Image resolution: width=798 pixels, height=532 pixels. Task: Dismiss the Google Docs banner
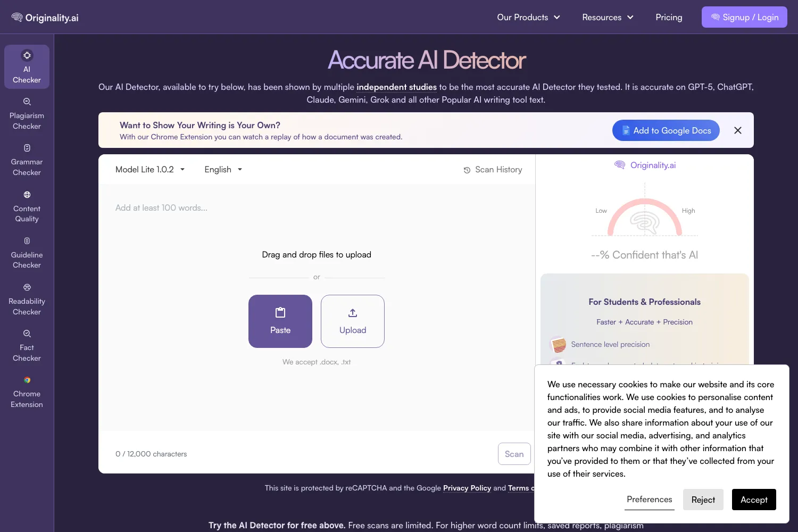click(738, 130)
